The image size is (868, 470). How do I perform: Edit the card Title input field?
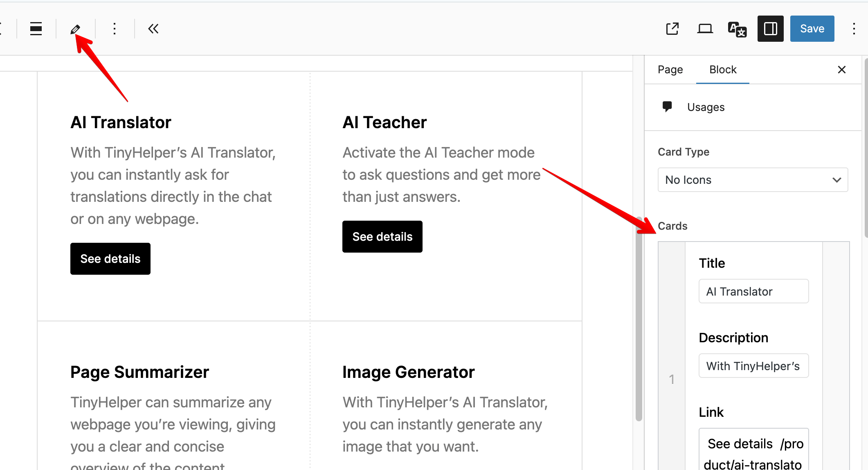[753, 291]
